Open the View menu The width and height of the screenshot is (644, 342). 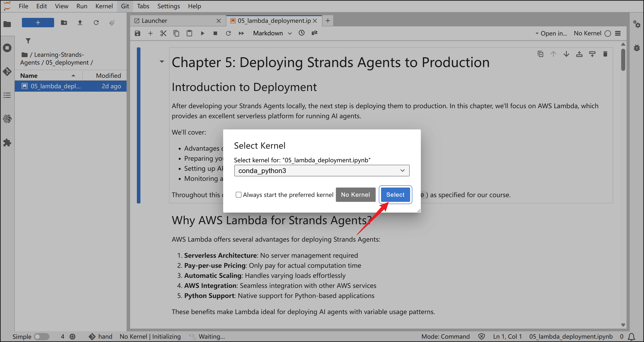tap(61, 6)
